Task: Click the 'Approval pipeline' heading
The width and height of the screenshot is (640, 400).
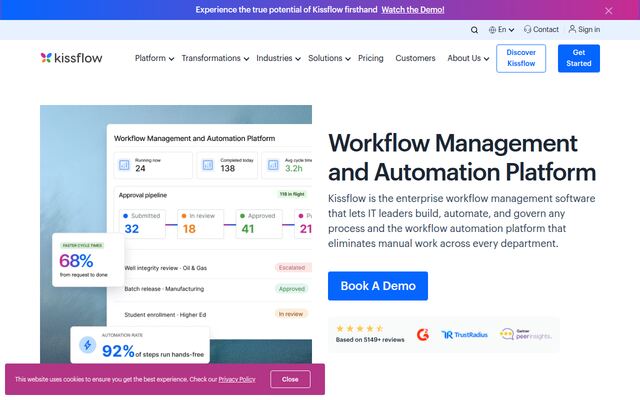Action: (143, 195)
